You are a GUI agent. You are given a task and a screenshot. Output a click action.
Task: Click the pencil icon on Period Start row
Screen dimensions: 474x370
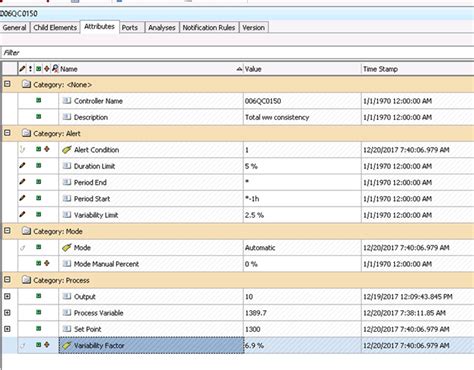point(22,198)
